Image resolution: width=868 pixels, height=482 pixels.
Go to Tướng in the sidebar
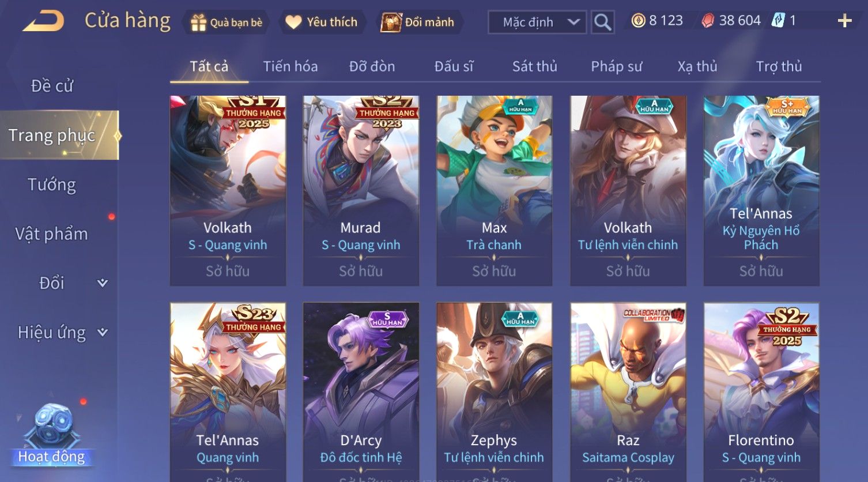click(x=52, y=184)
